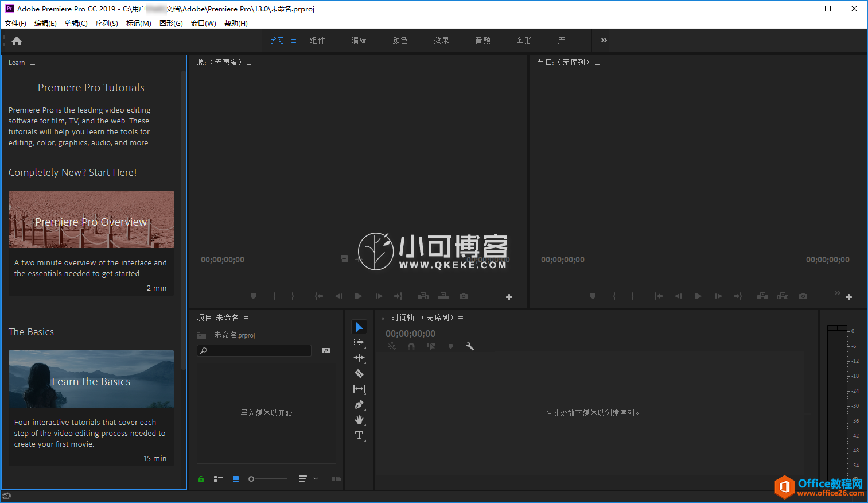Open the 文件(F) menu

[15, 24]
